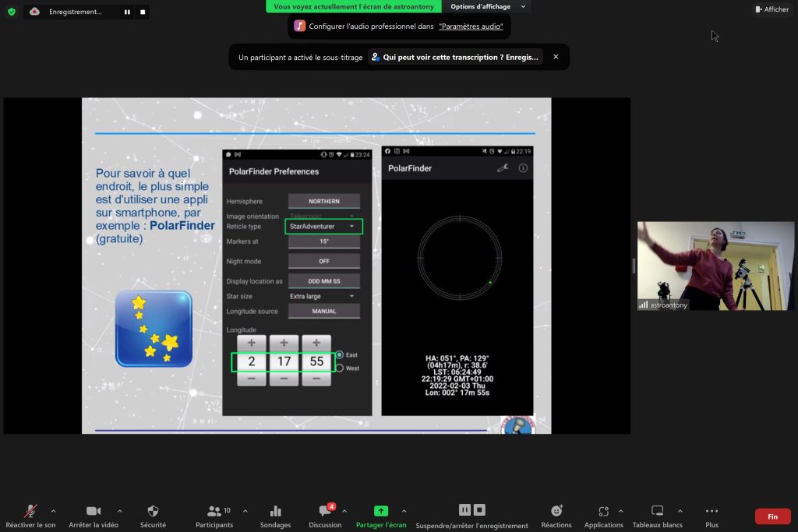Screen dimensions: 798x532
Task: Click the music note audio icon
Action: click(300, 26)
